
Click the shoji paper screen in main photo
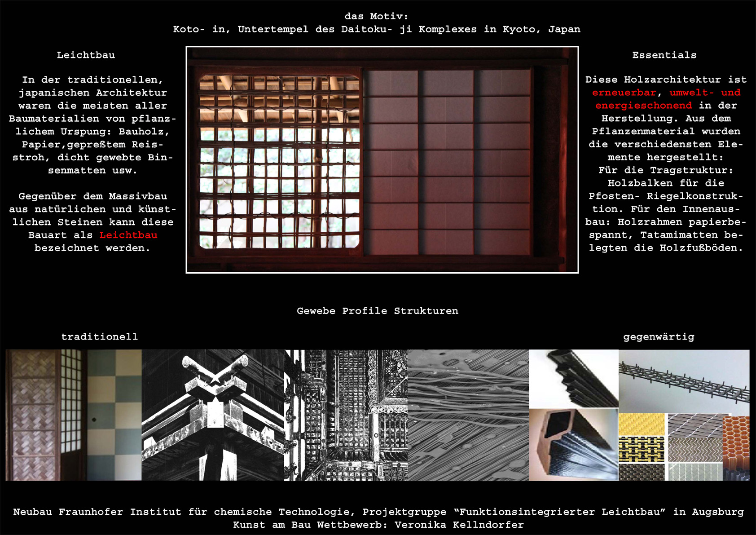click(447, 162)
